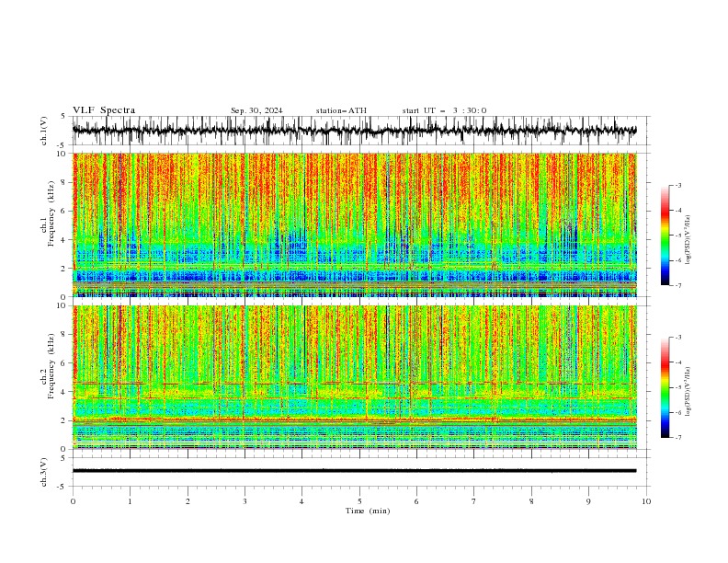Click the red 2 kHz band in ch.2 spectrogram
The height and width of the screenshot is (563, 728).
coord(354,420)
